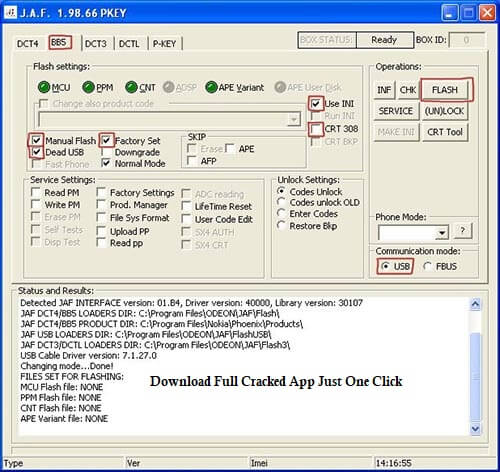Click the green MCU file indicator
Image resolution: width=500 pixels, height=472 pixels.
click(x=44, y=87)
